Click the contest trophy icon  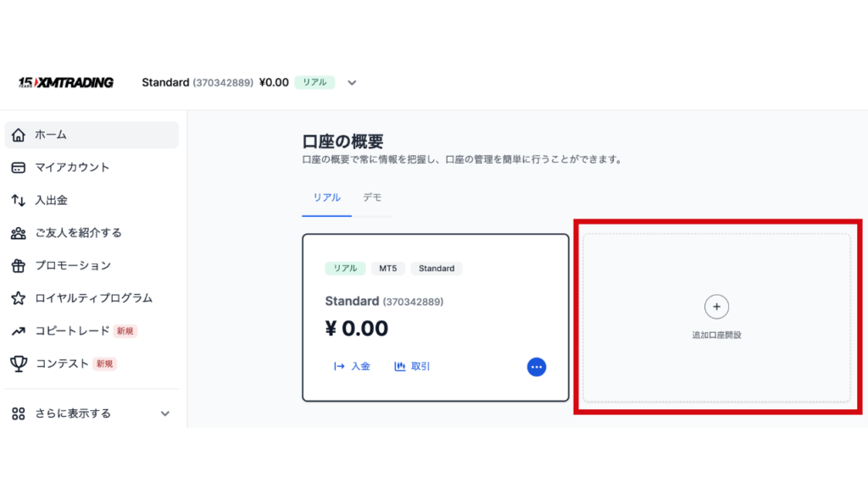tap(19, 363)
